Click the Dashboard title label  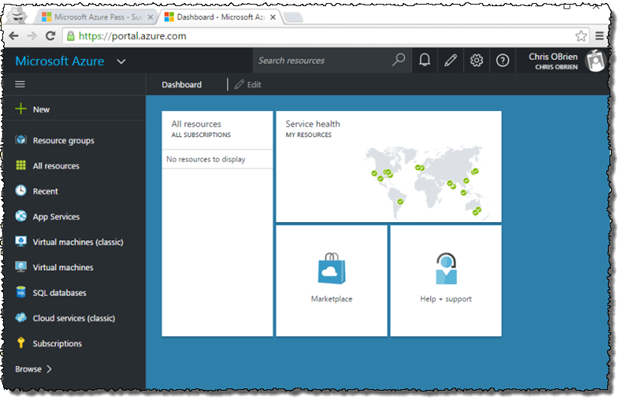point(181,84)
